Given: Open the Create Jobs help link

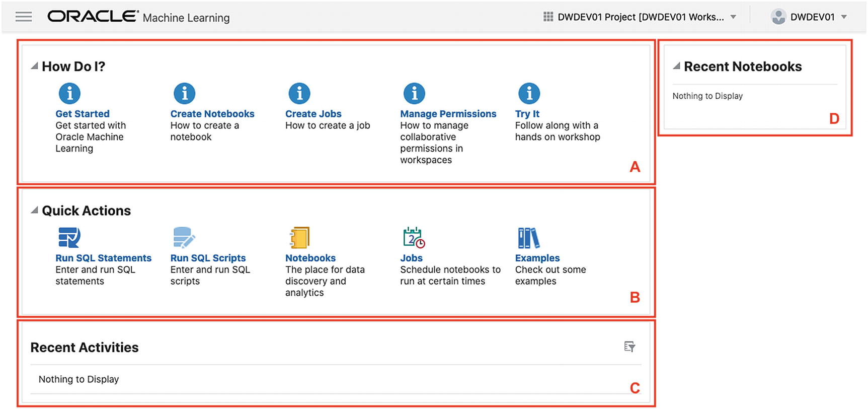Looking at the screenshot, I should (313, 114).
